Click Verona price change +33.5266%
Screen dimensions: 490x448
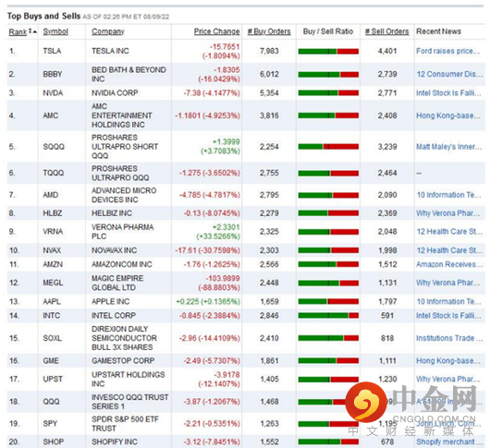click(218, 236)
